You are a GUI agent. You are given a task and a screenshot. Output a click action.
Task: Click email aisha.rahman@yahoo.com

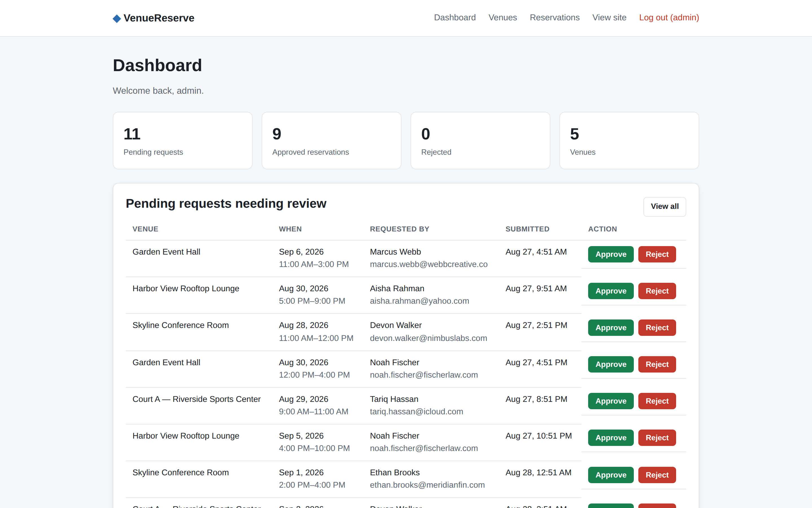click(420, 301)
